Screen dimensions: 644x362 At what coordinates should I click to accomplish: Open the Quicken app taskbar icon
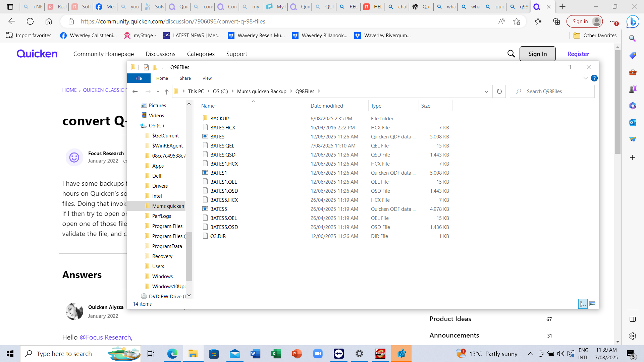coord(380,354)
